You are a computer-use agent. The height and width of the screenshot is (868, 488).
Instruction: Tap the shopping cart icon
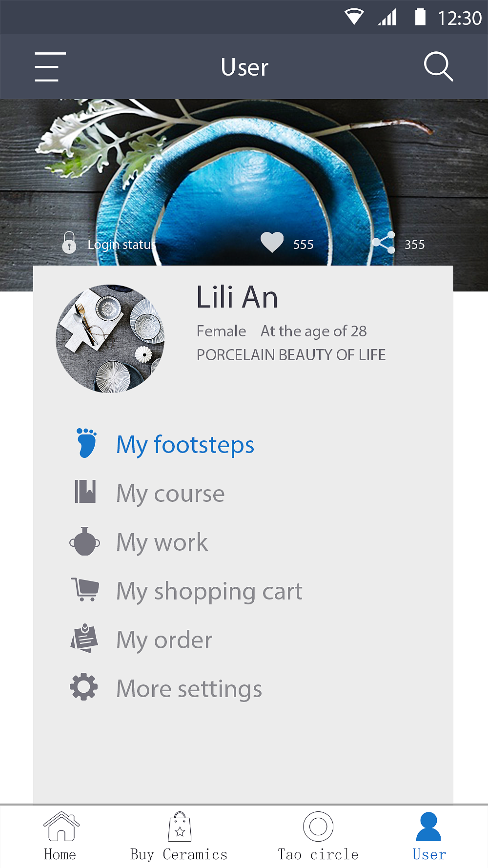(85, 589)
